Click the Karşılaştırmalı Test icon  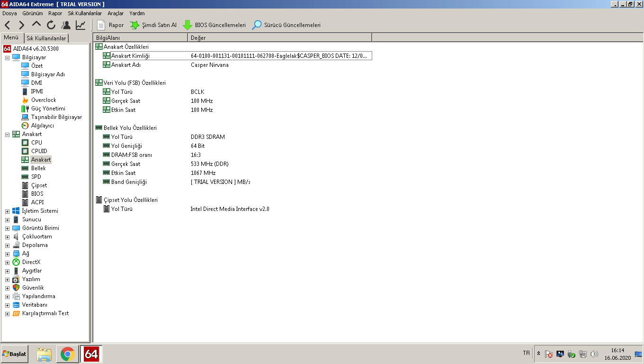click(16, 313)
